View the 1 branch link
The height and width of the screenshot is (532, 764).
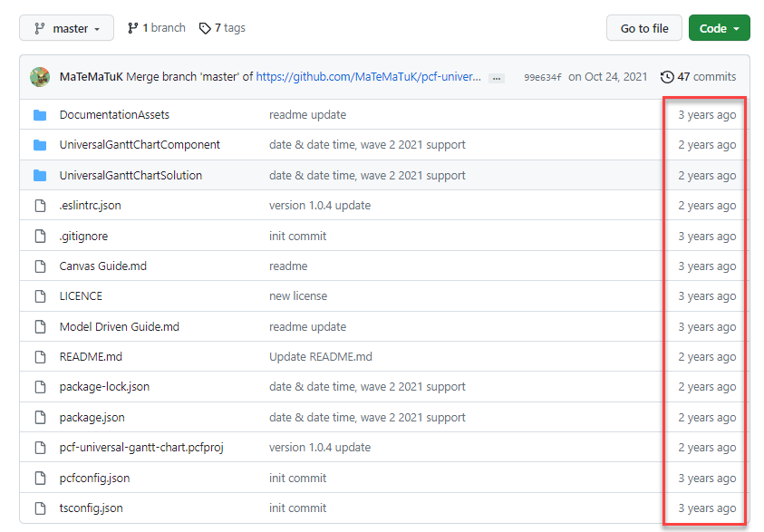[156, 28]
